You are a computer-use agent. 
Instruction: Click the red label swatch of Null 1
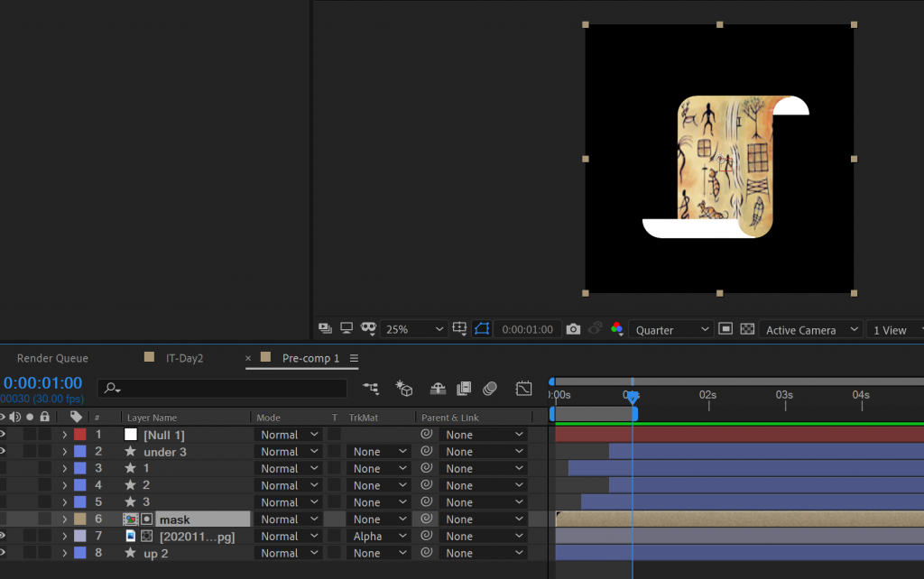pyautogui.click(x=79, y=435)
